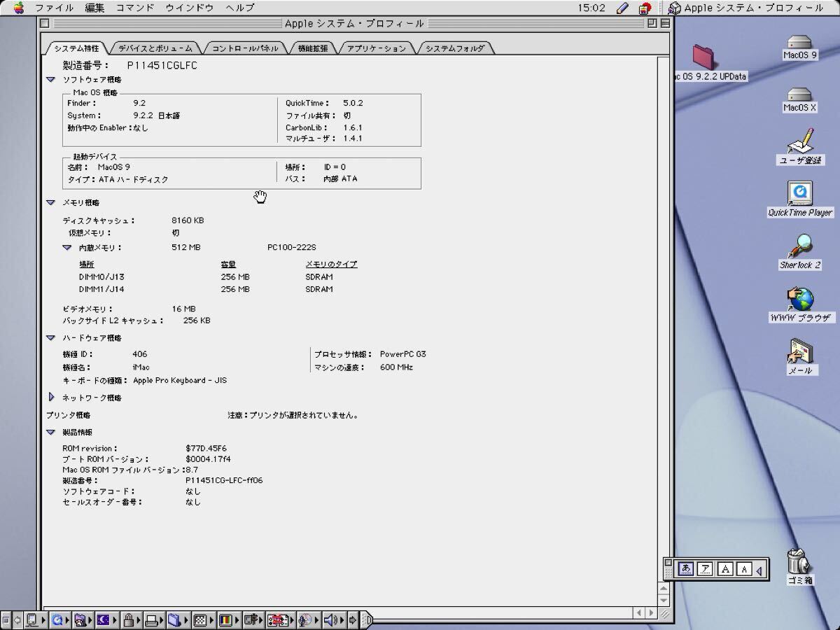This screenshot has width=840, height=630.
Task: Click the 15:02 menu bar clock
Action: tap(591, 8)
